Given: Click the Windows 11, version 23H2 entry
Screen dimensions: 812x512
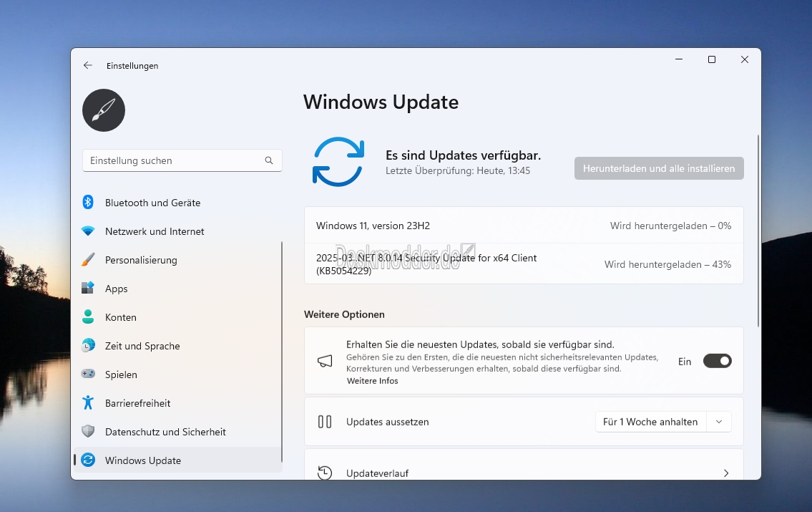Looking at the screenshot, I should (524, 226).
